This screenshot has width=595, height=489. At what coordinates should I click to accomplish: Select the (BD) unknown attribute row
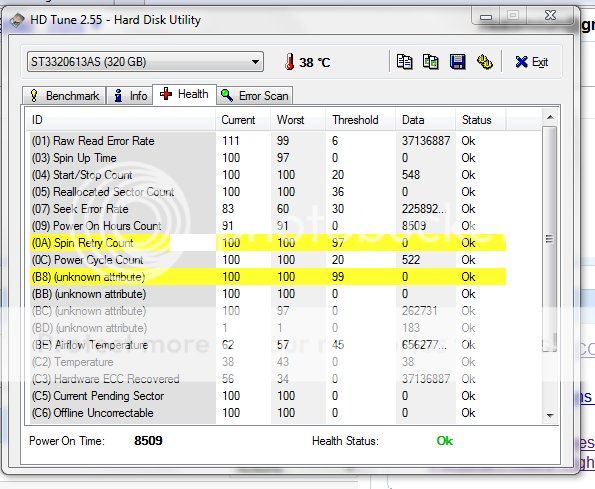[x=268, y=328]
